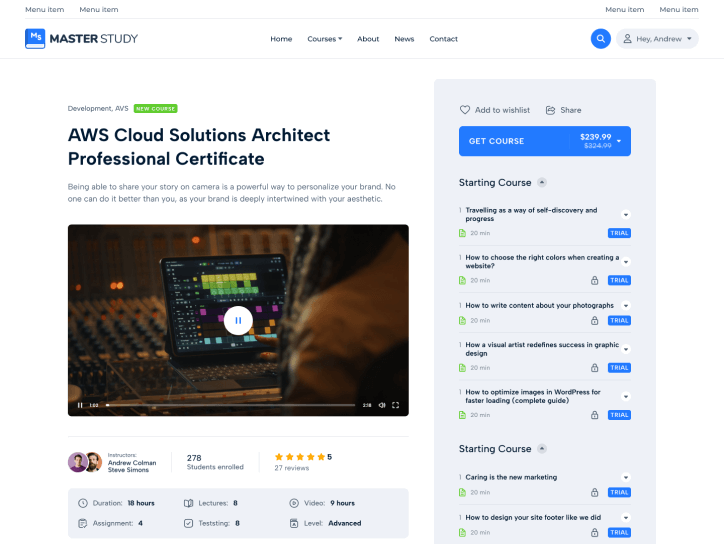Add the course to wishlist via heart icon
The width and height of the screenshot is (724, 544).
pyautogui.click(x=465, y=110)
